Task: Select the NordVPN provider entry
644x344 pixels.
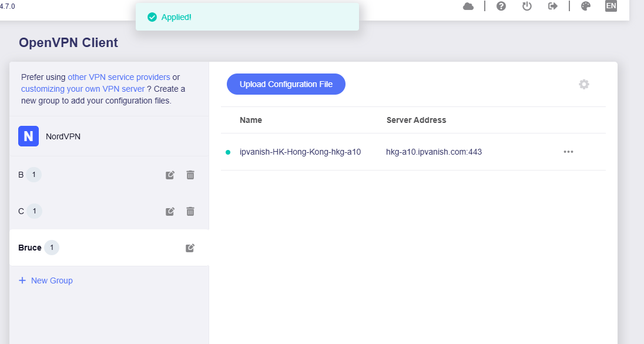Action: (63, 136)
